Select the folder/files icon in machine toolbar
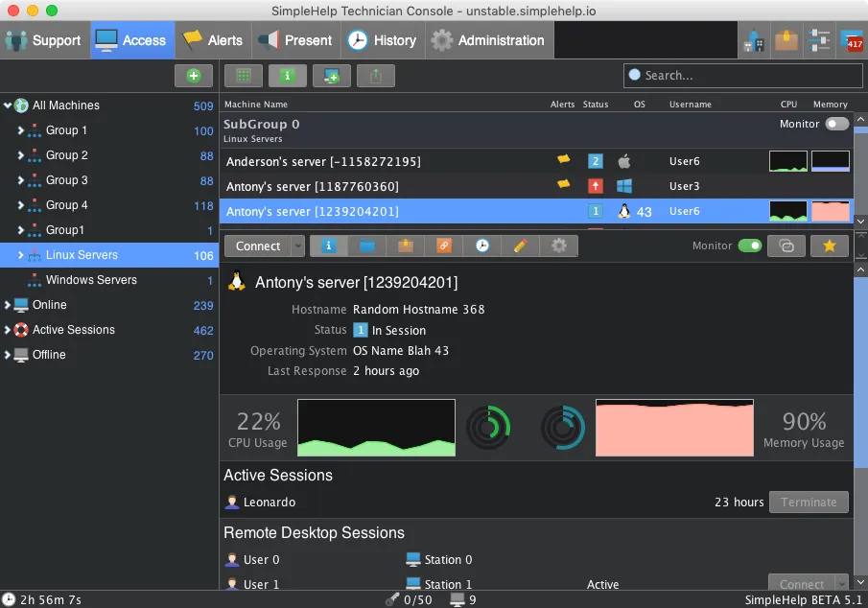 (x=366, y=246)
